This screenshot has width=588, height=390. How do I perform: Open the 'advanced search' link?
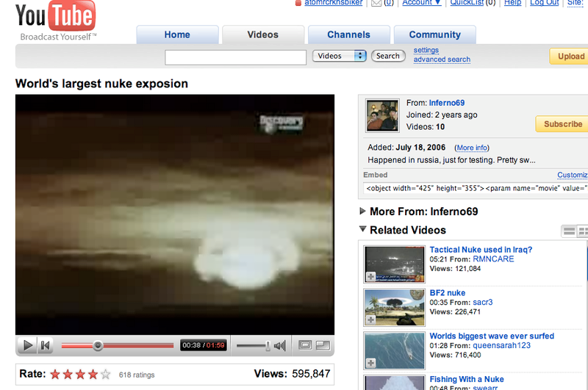[442, 59]
